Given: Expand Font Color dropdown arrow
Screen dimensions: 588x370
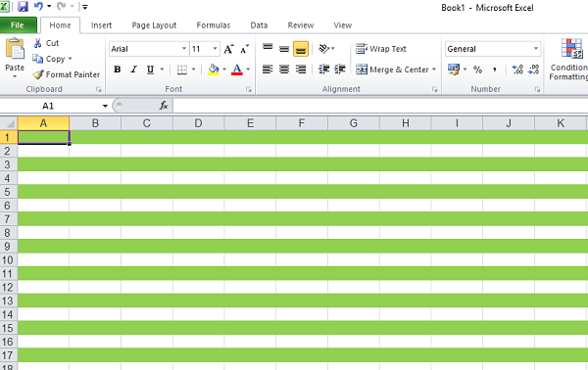Looking at the screenshot, I should click(248, 69).
